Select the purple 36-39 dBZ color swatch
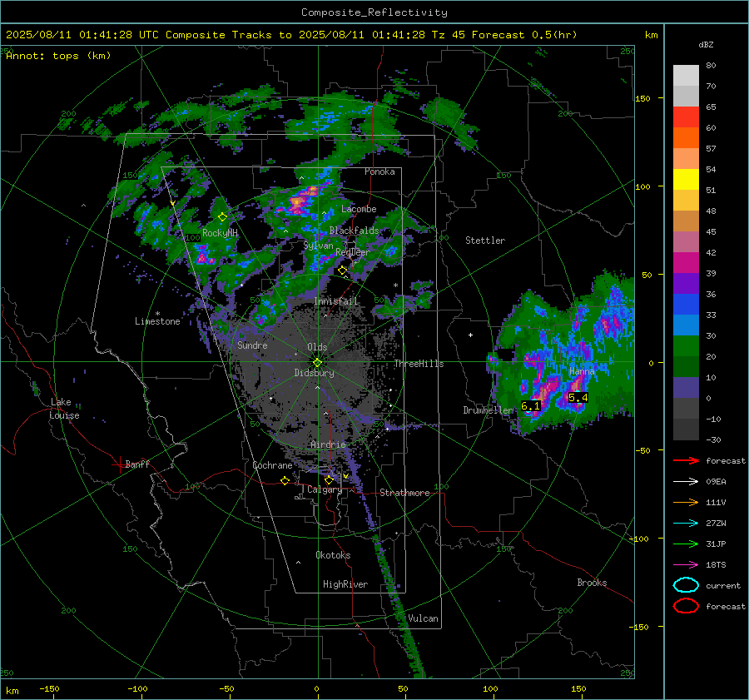 pos(686,283)
